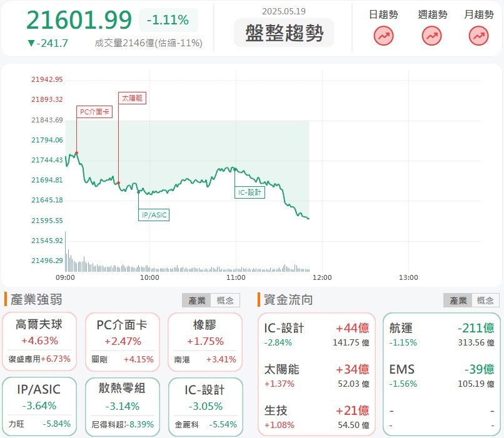
Task: Click the index value 21601.99
Action: [79, 20]
